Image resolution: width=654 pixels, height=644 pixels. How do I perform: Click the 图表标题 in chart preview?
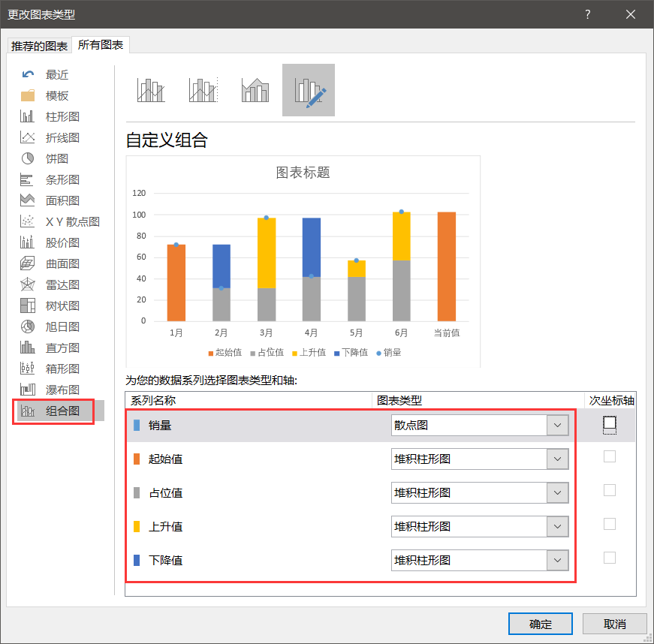coord(303,172)
